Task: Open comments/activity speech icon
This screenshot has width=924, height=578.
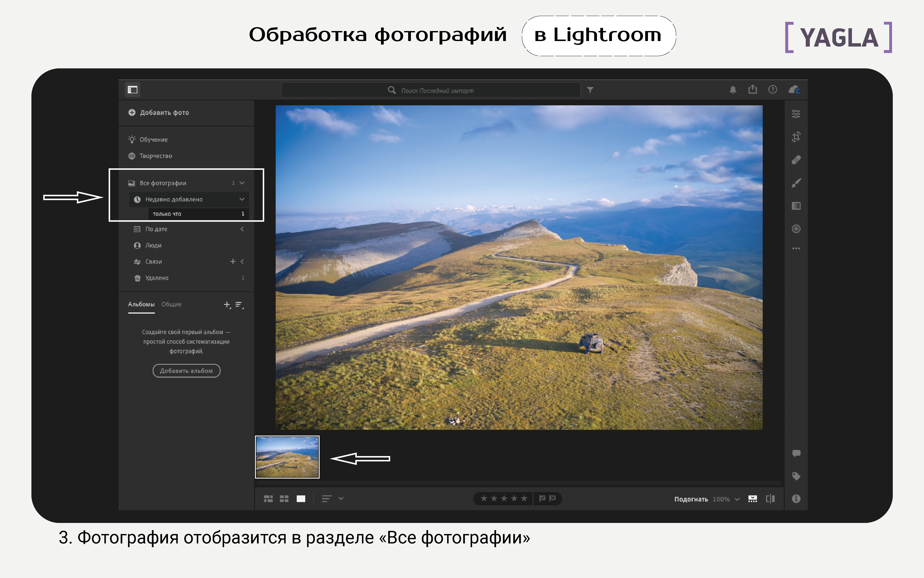Action: 796,453
